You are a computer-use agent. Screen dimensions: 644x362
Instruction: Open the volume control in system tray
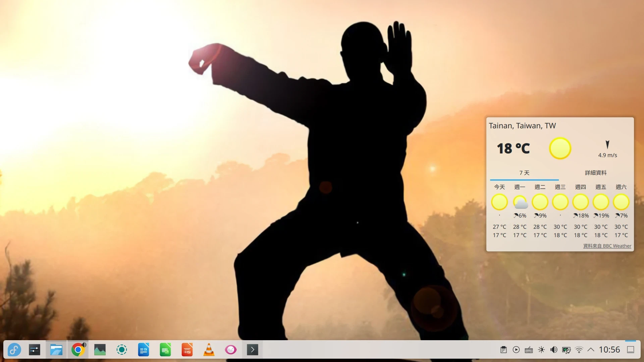(554, 350)
